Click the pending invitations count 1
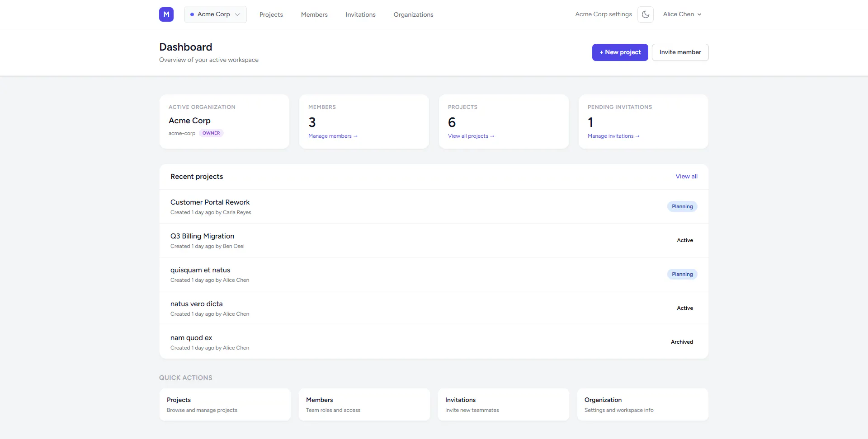The width and height of the screenshot is (868, 439). tap(590, 122)
